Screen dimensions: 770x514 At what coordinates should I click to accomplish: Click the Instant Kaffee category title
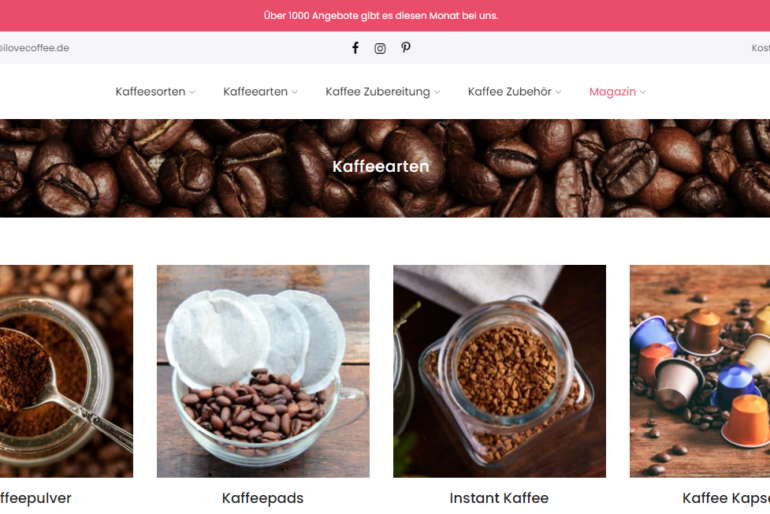click(x=499, y=498)
